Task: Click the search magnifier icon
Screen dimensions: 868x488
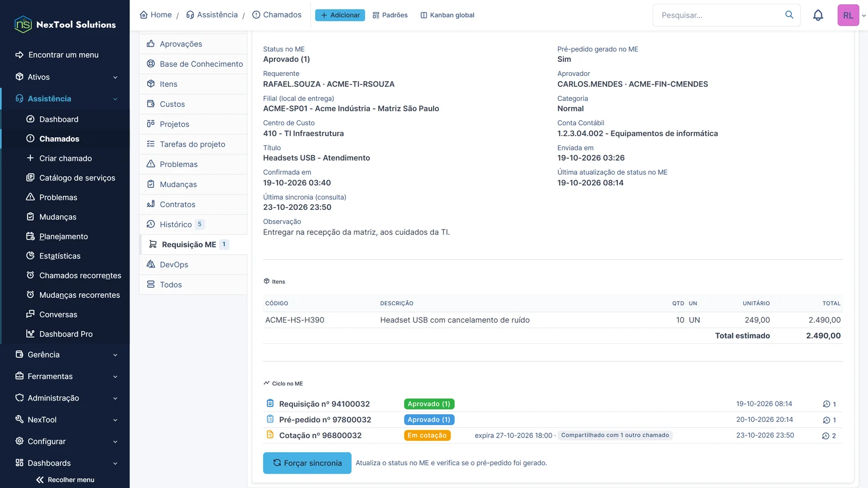Action: point(789,15)
